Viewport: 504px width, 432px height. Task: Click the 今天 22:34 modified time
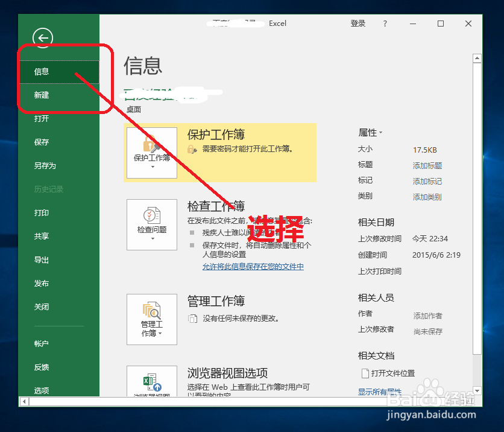coord(430,239)
